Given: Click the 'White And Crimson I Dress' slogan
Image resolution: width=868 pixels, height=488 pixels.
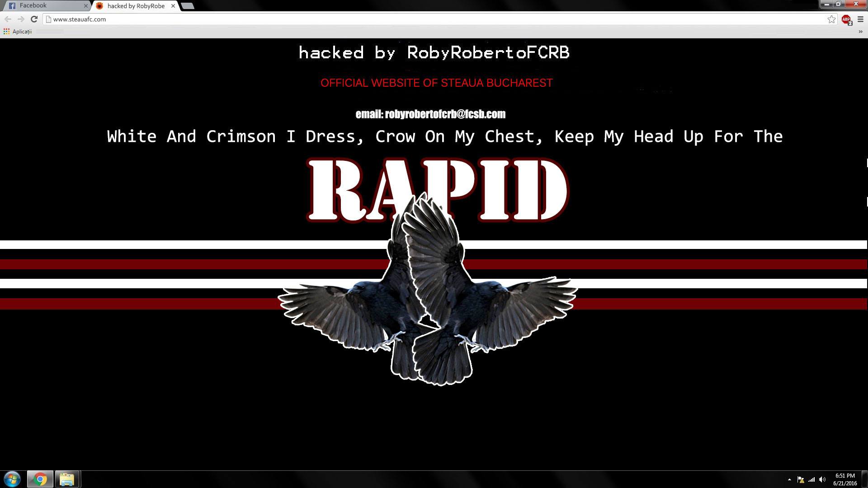Looking at the screenshot, I should point(445,136).
